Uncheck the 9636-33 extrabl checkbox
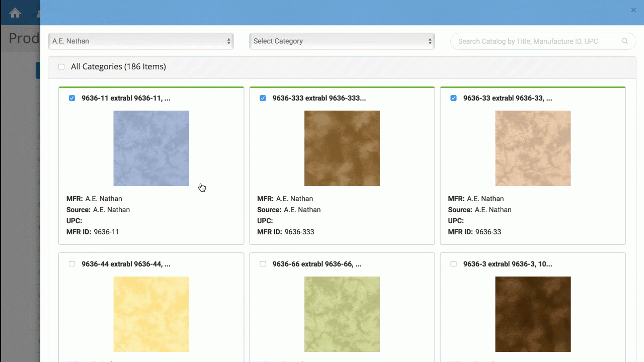The height and width of the screenshot is (362, 644). 453,98
